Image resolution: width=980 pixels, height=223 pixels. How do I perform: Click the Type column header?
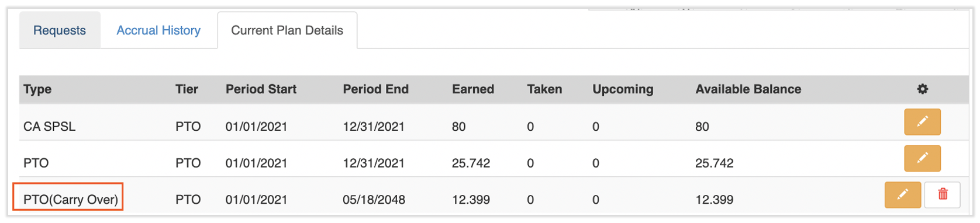pos(37,89)
